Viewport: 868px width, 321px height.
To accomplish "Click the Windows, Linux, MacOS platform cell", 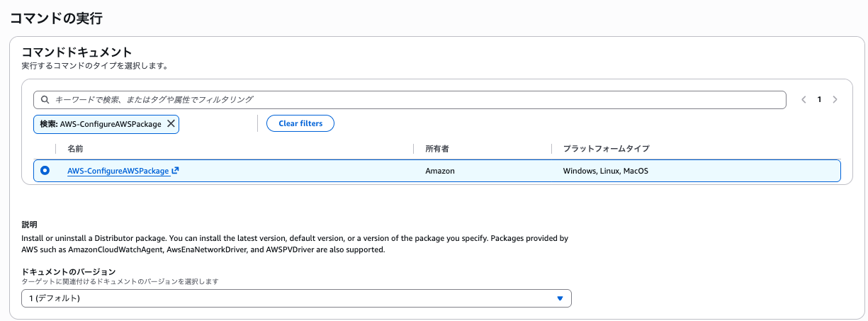I will 605,171.
